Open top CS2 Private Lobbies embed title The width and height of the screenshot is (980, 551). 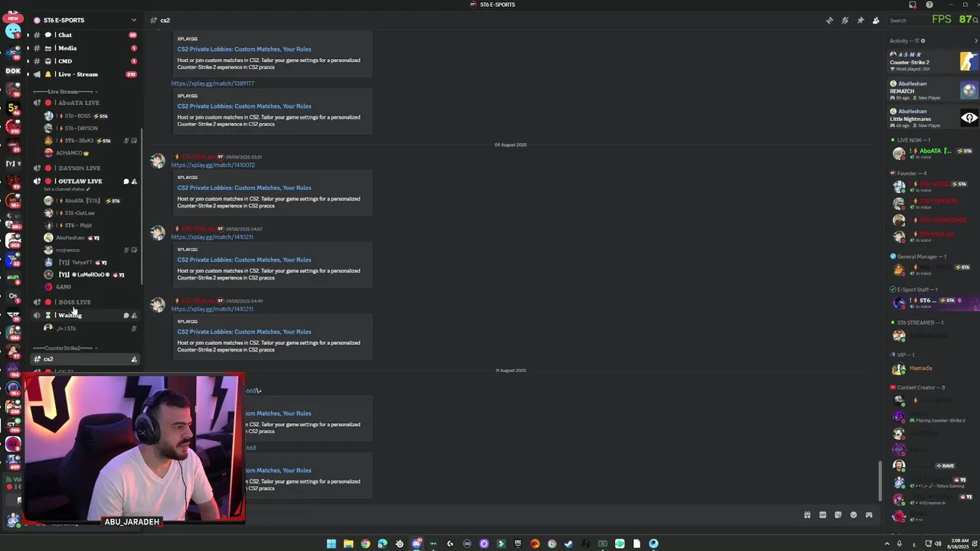pos(244,50)
